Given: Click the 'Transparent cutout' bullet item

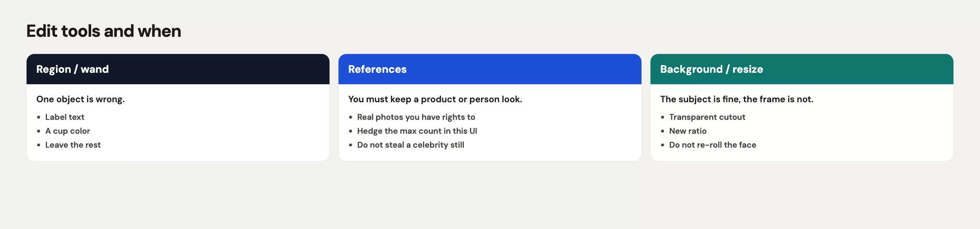Looking at the screenshot, I should coord(707,117).
